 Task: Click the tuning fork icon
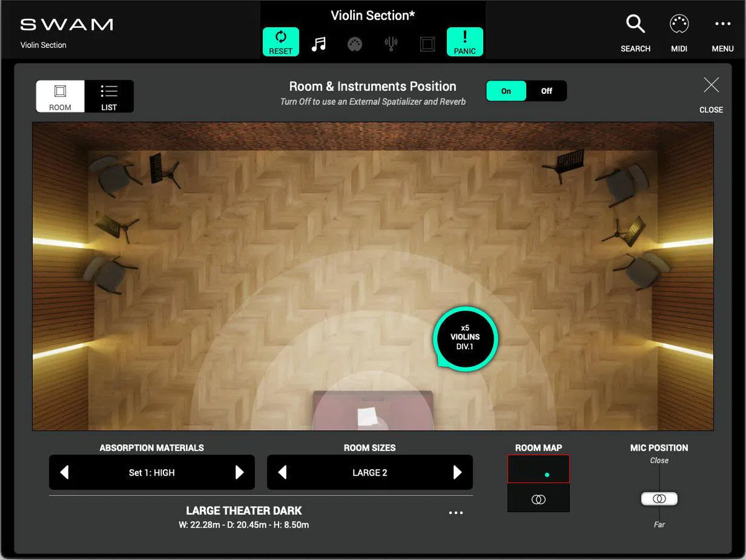pos(391,44)
